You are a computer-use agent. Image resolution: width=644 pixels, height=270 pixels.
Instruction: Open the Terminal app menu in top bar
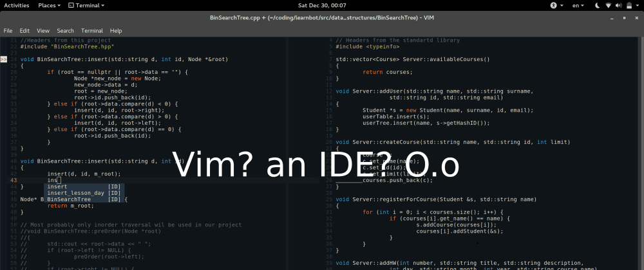(x=86, y=5)
